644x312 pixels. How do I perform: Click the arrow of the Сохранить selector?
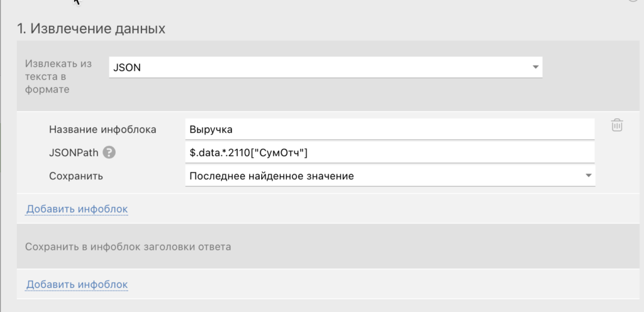coord(588,176)
